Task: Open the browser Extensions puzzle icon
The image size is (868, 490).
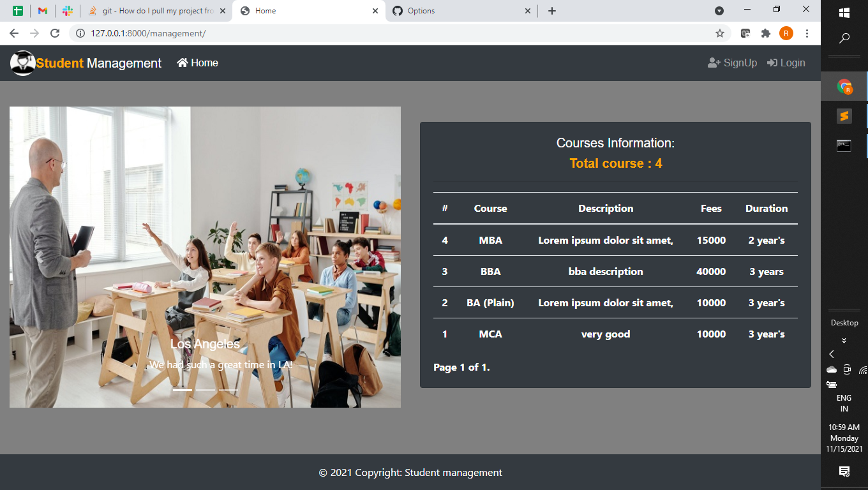Action: (765, 33)
